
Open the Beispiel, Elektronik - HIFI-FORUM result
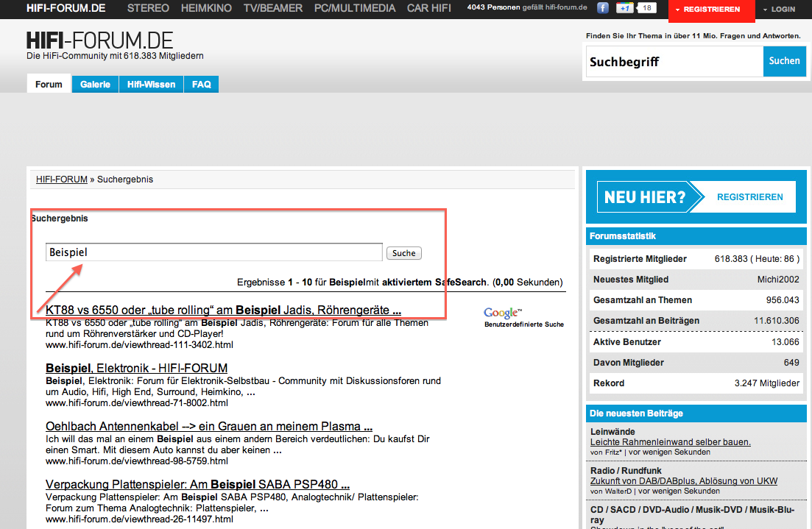136,368
